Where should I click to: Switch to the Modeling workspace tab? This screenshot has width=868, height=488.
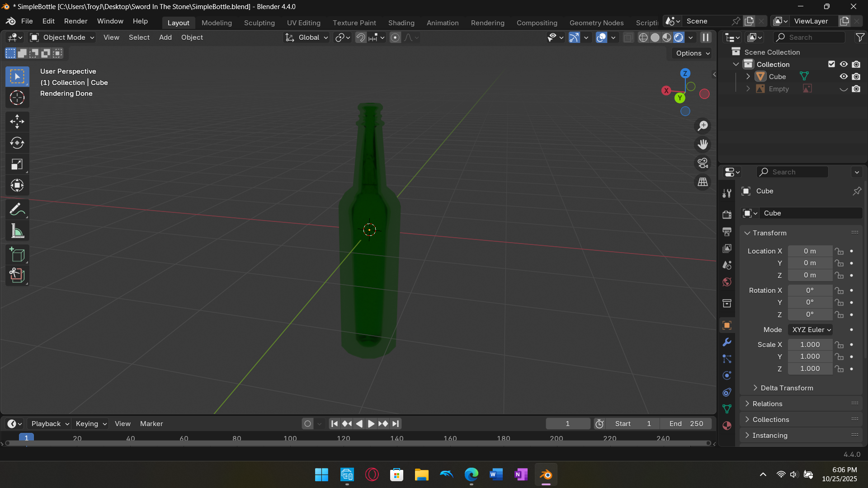pos(217,23)
